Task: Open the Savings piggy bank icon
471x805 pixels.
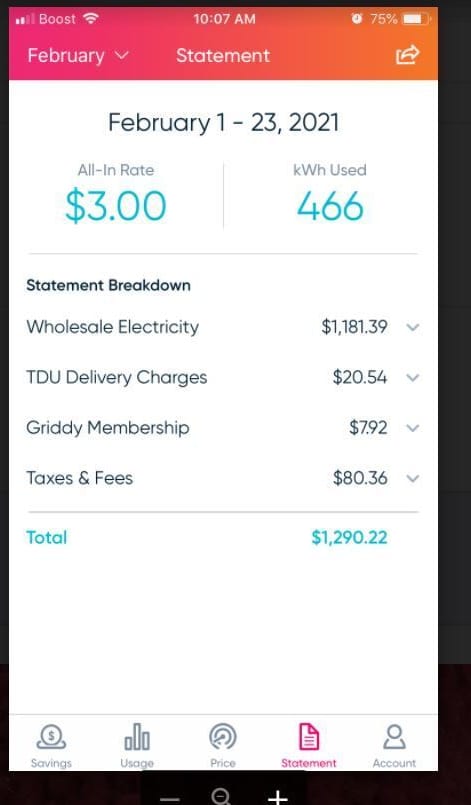Action: [x=51, y=737]
